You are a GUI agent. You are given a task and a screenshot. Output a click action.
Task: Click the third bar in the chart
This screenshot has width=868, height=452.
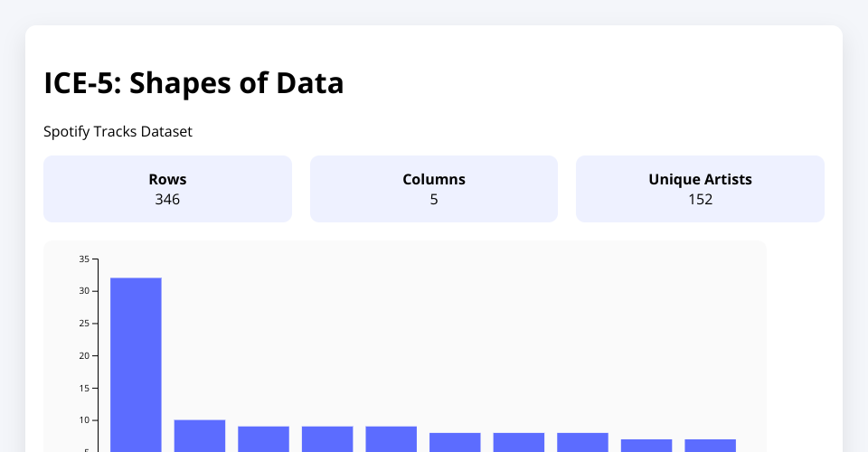[x=263, y=438]
